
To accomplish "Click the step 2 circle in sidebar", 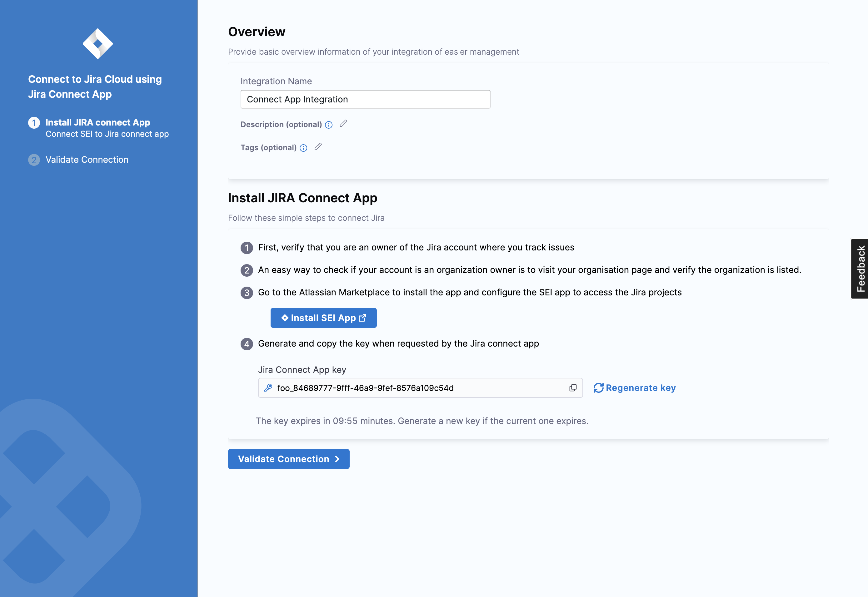I will [x=34, y=160].
